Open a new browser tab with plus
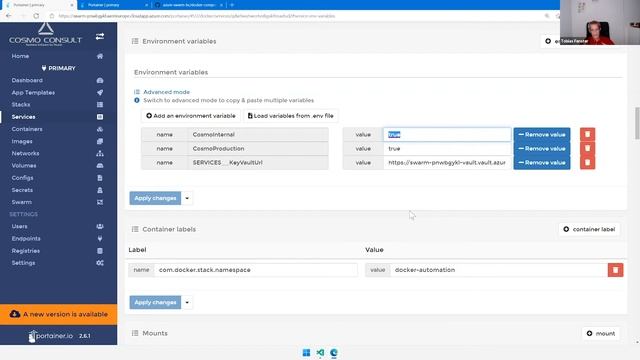The width and height of the screenshot is (640, 360). 232,5
